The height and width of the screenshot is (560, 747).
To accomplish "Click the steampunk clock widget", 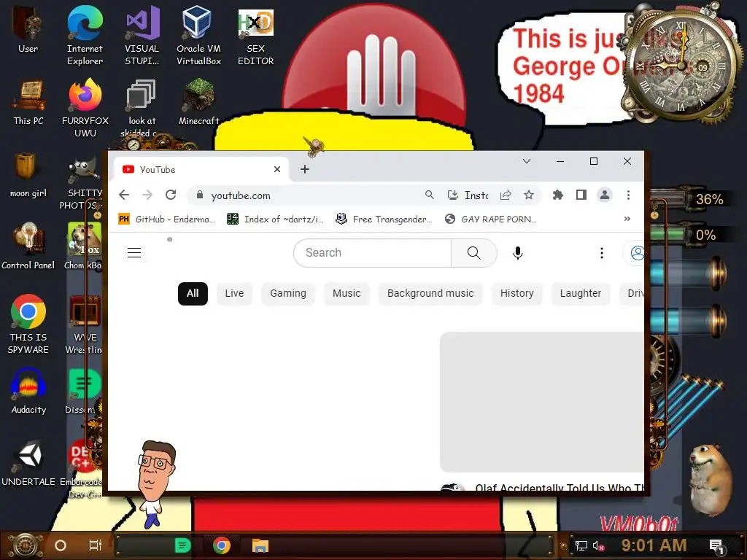I will (x=681, y=64).
